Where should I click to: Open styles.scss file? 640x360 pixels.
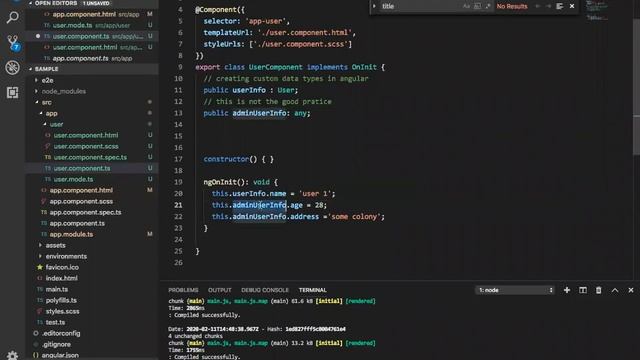[x=62, y=311]
